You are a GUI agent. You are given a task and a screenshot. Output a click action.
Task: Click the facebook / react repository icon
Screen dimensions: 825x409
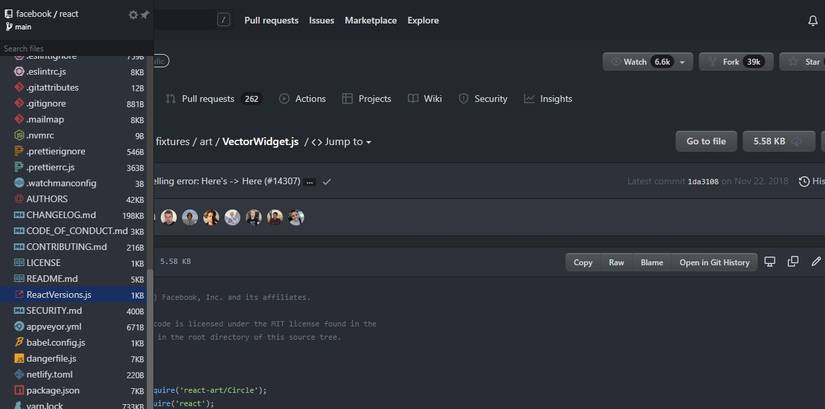pyautogui.click(x=8, y=14)
